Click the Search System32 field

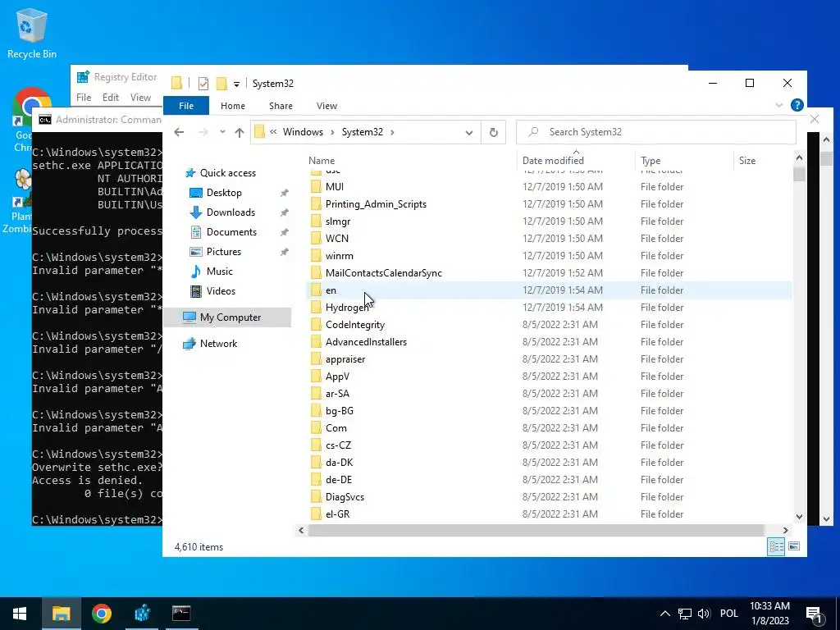tap(655, 132)
